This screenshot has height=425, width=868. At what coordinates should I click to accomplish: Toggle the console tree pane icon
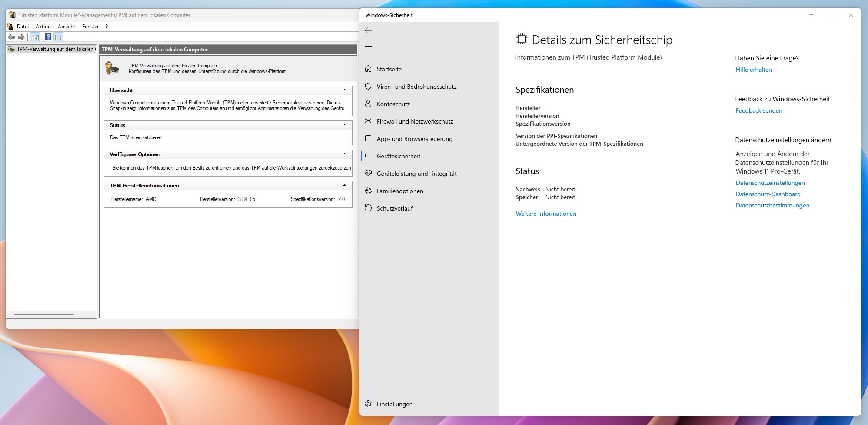(x=35, y=37)
